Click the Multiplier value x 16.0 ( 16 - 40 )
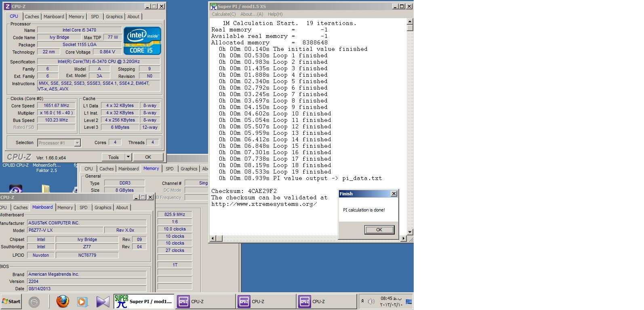The height and width of the screenshot is (310, 644). [x=57, y=113]
